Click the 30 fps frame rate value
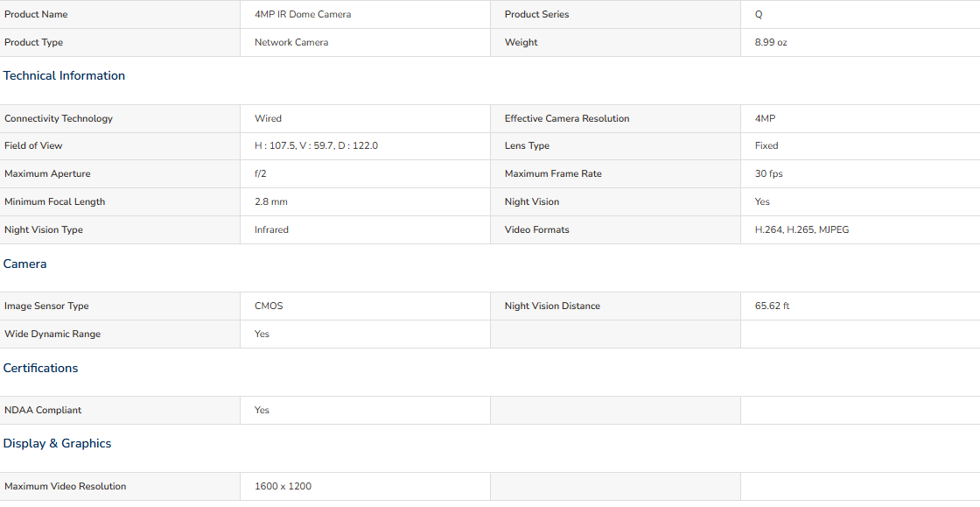Image resolution: width=980 pixels, height=507 pixels. click(769, 173)
